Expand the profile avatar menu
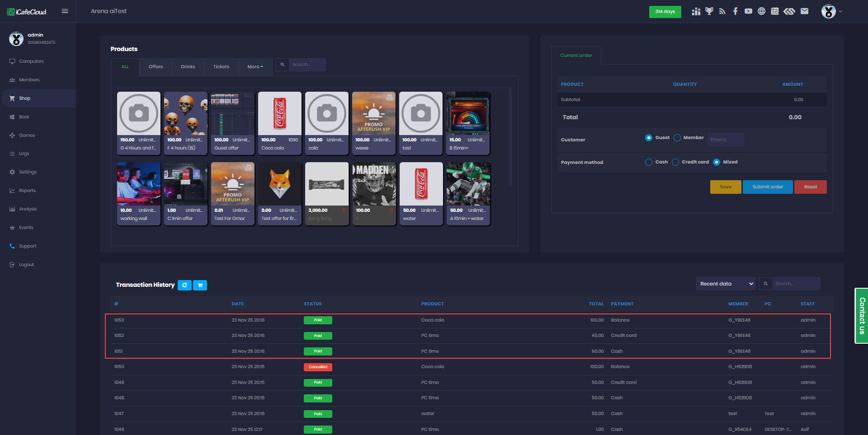 click(831, 11)
